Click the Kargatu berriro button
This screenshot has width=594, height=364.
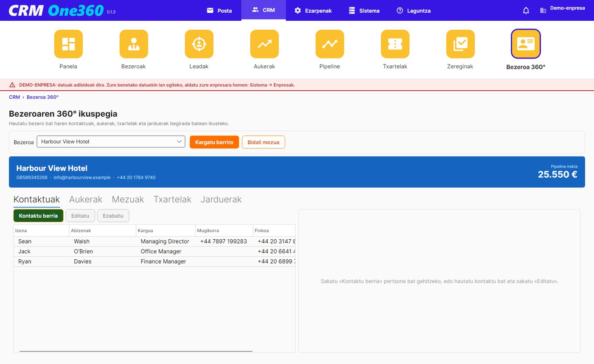coord(214,142)
